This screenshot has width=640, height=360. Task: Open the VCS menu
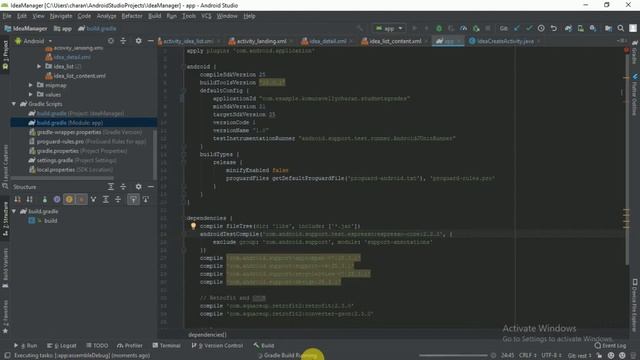pos(206,16)
